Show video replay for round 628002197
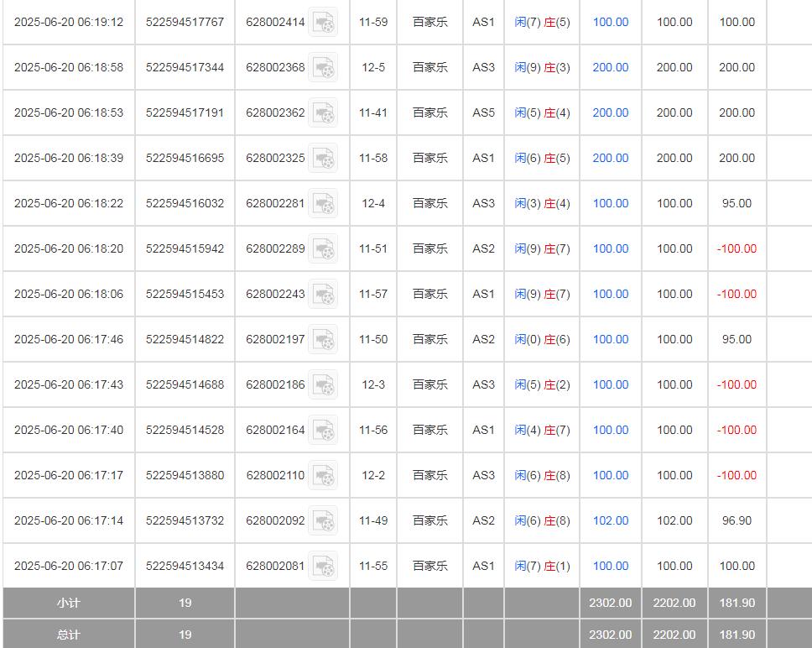Screen dimensions: 812x648 coord(323,340)
